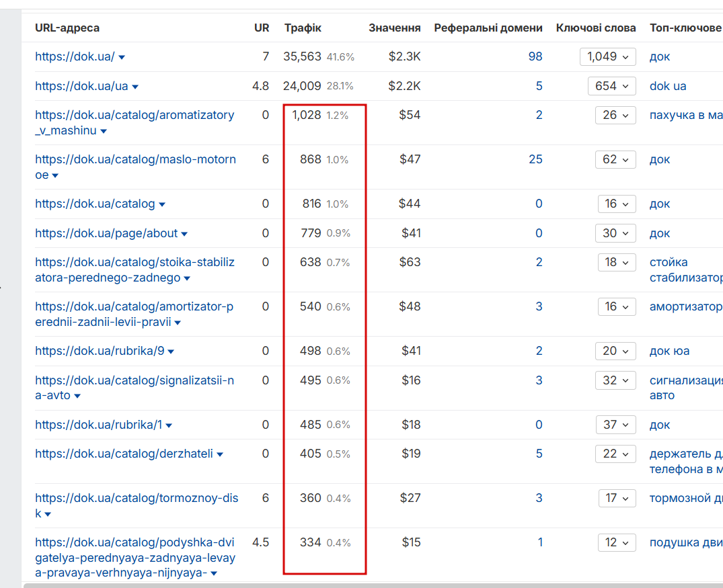Sort by the Значення column header
Image resolution: width=723 pixels, height=588 pixels.
tap(394, 28)
